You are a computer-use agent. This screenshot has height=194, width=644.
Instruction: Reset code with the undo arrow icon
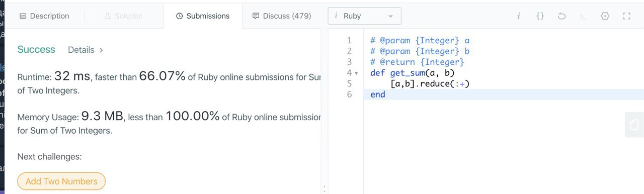pos(561,16)
